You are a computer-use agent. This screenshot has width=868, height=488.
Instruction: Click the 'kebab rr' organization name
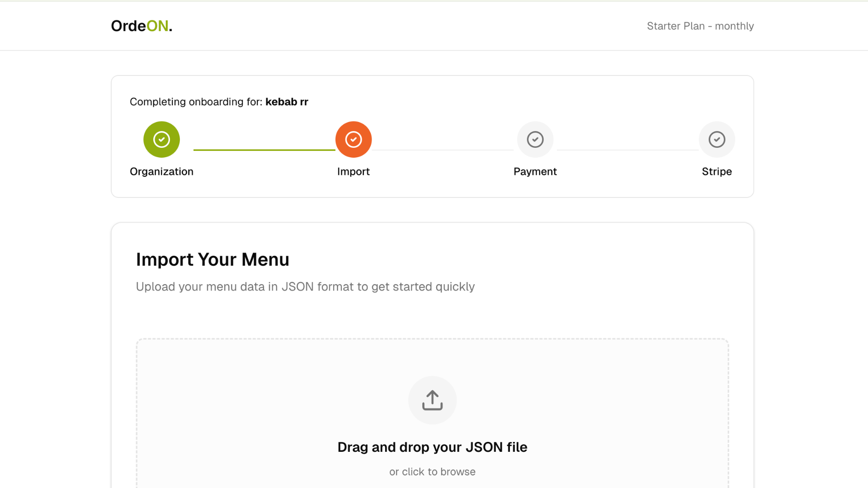point(287,102)
